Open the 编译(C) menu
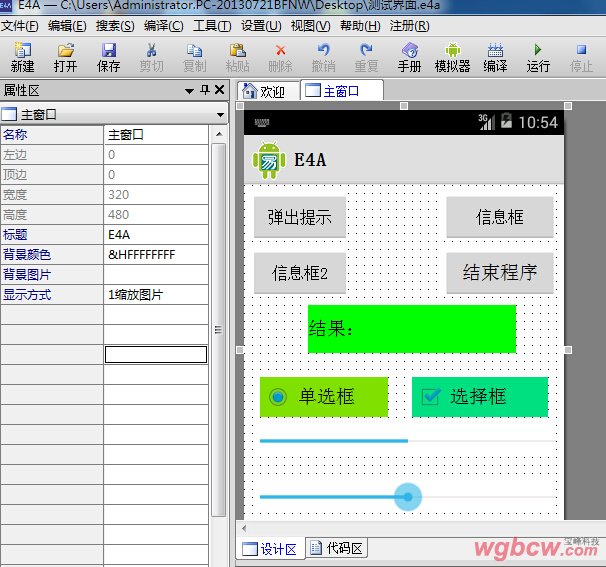The width and height of the screenshot is (606, 567). point(163,26)
